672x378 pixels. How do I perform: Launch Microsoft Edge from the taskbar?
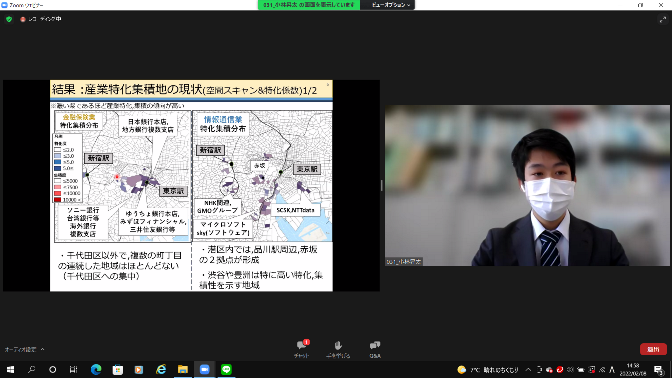point(96,369)
